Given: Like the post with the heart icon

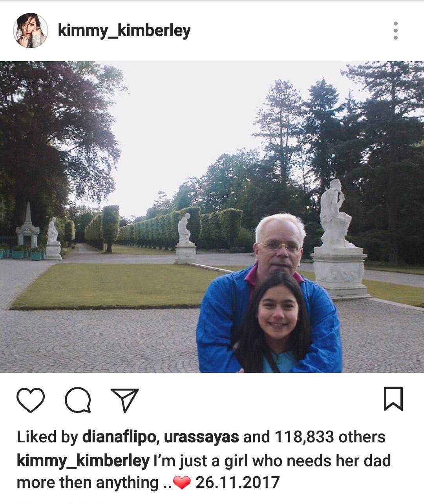Looking at the screenshot, I should click(31, 400).
